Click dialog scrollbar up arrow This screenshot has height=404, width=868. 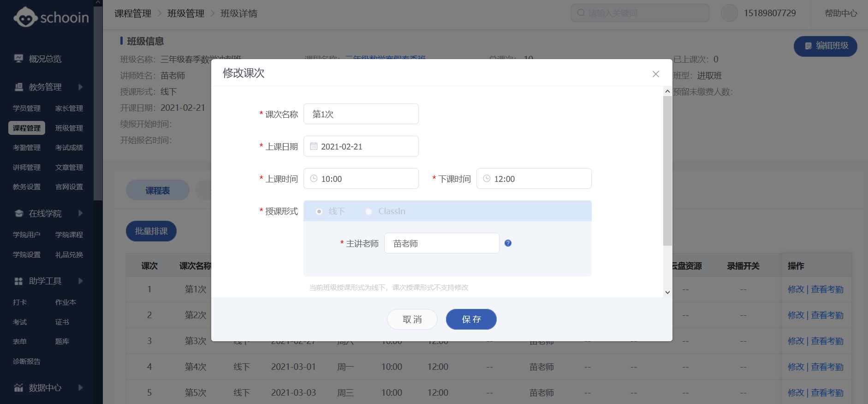click(x=667, y=91)
